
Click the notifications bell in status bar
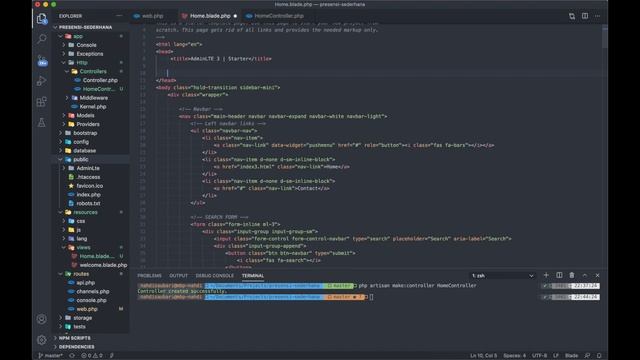pos(599,356)
